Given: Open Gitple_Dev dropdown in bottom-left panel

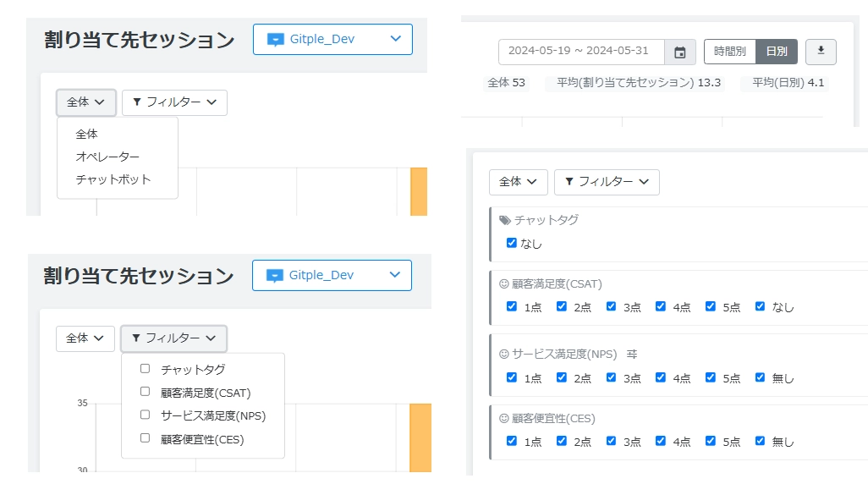Looking at the screenshot, I should coord(332,275).
